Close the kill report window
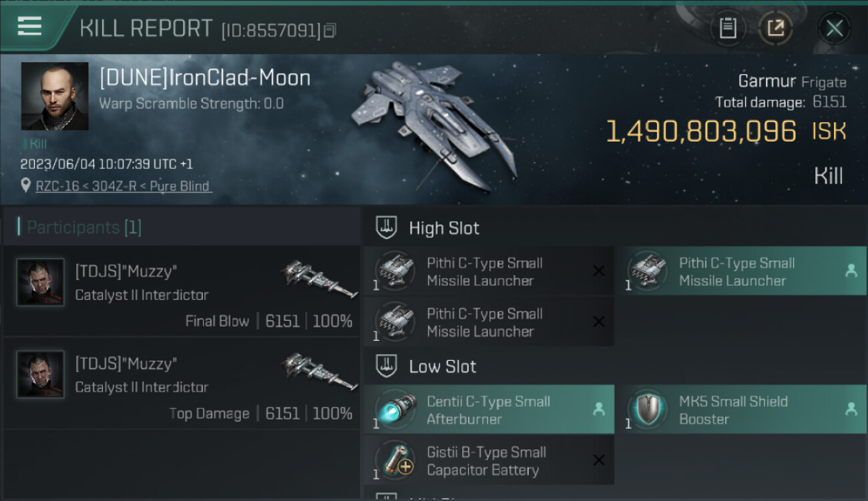The image size is (868, 501). (834, 28)
